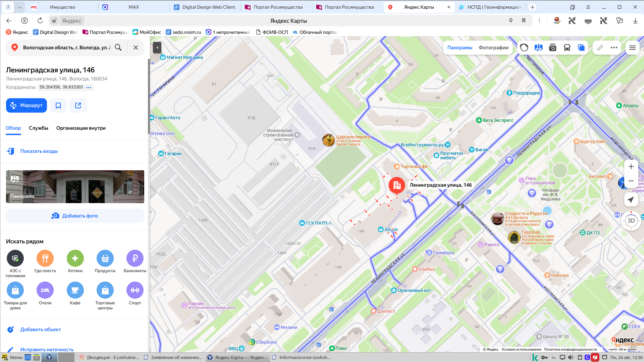
Task: Search nearby Кафе
Action: (x=75, y=294)
